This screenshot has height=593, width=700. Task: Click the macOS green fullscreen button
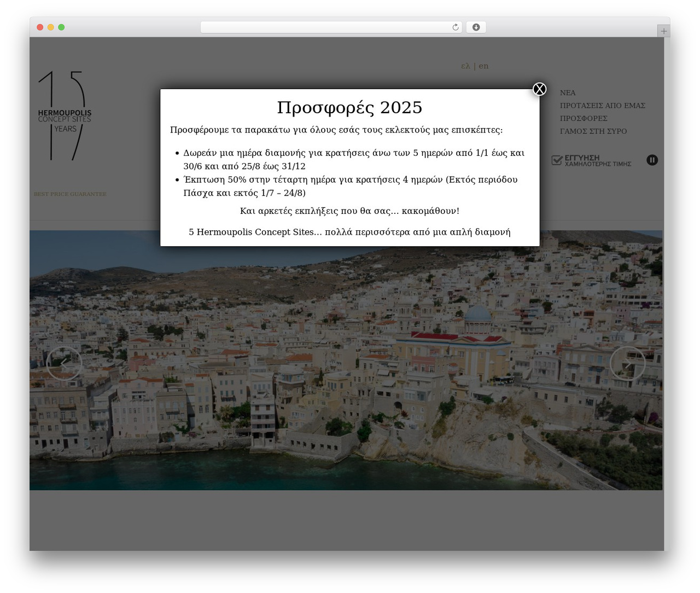[x=61, y=27]
